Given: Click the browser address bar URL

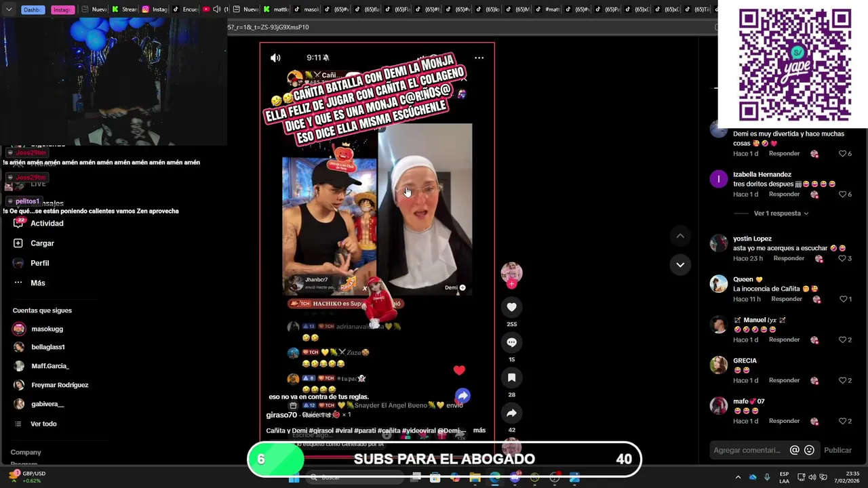Looking at the screenshot, I should point(268,27).
